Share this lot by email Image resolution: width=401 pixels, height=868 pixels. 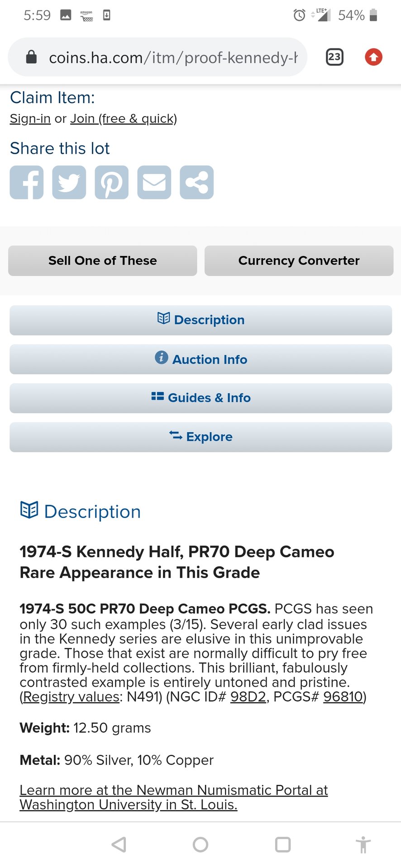pyautogui.click(x=154, y=182)
